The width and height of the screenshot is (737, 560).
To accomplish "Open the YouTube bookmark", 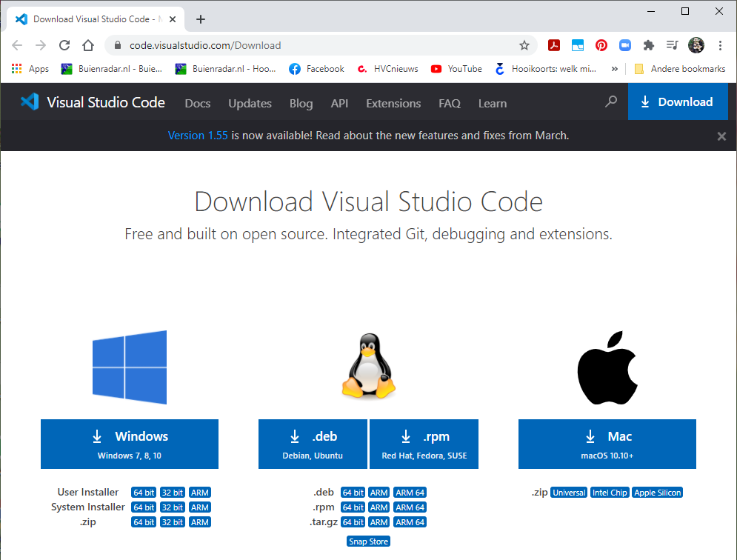I will [456, 69].
